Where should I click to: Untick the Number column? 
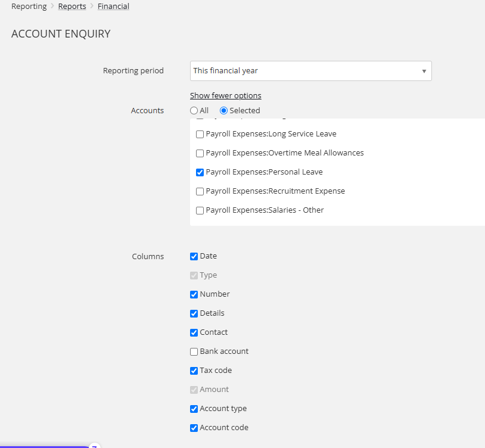click(194, 294)
